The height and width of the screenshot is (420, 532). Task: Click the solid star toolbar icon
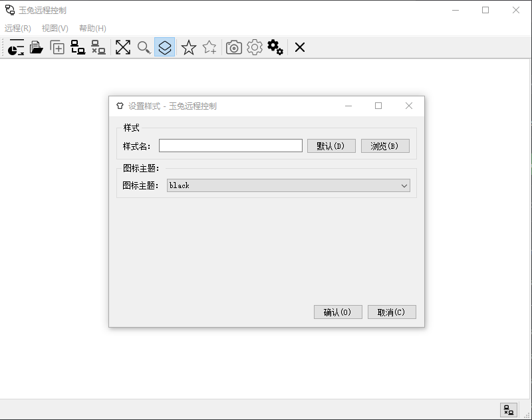click(x=189, y=47)
